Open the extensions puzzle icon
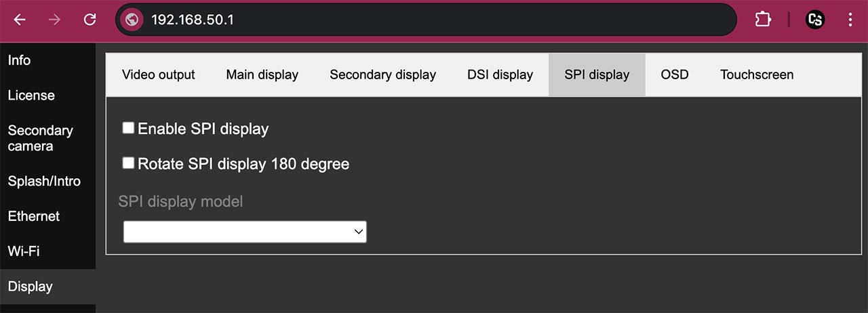 point(763,20)
